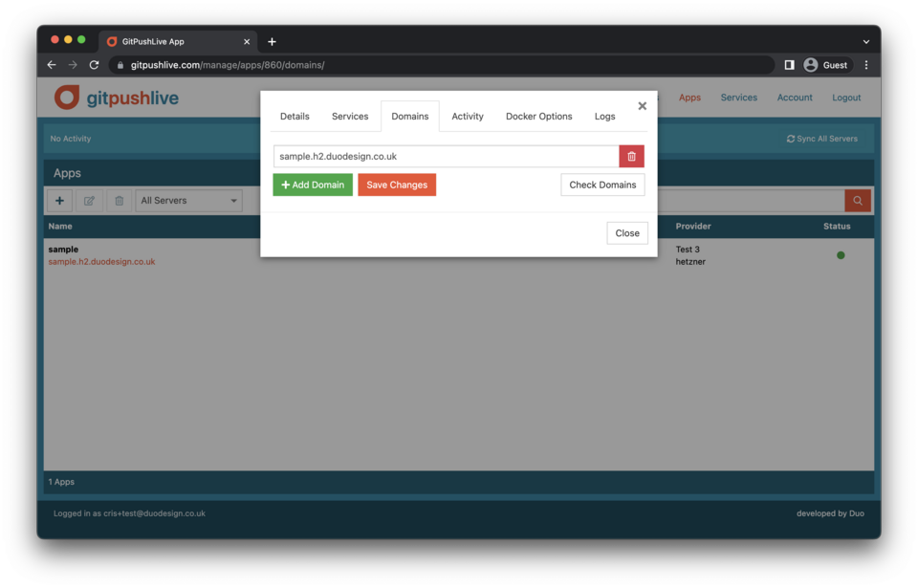Delete domain with red trash icon
This screenshot has height=588, width=918.
pos(631,157)
